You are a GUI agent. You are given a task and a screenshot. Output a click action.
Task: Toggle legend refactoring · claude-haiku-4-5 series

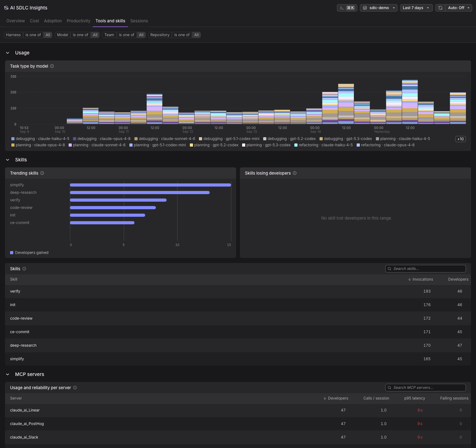tap(324, 145)
